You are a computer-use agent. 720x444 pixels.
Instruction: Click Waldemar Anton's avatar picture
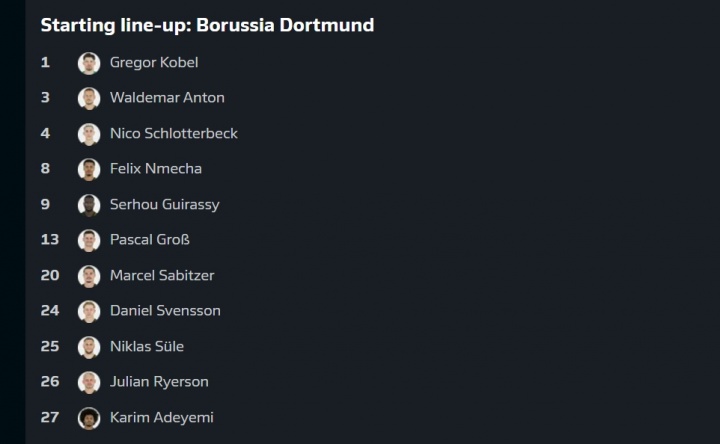[89, 98]
